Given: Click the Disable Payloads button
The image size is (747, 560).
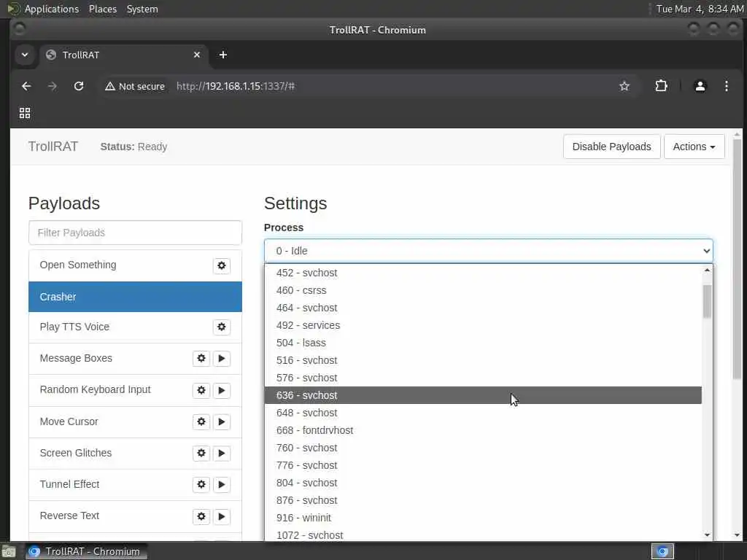Looking at the screenshot, I should click(612, 147).
